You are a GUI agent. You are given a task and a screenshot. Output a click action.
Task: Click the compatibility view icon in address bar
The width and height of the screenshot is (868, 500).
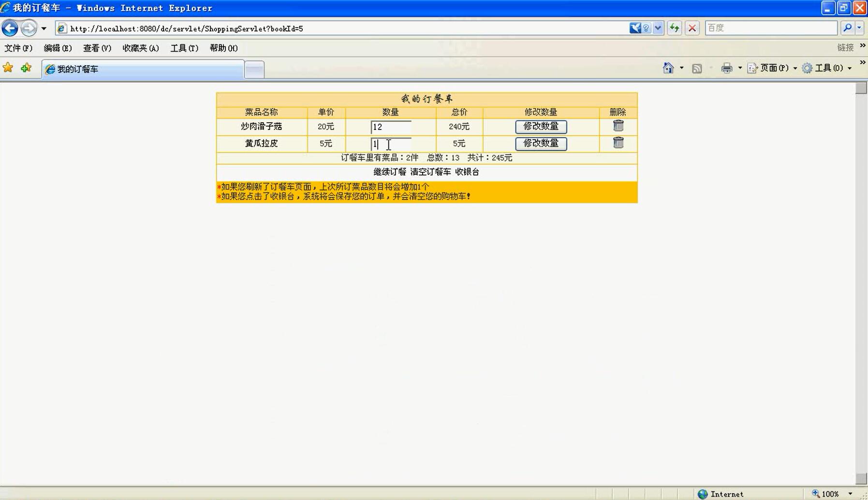[635, 28]
